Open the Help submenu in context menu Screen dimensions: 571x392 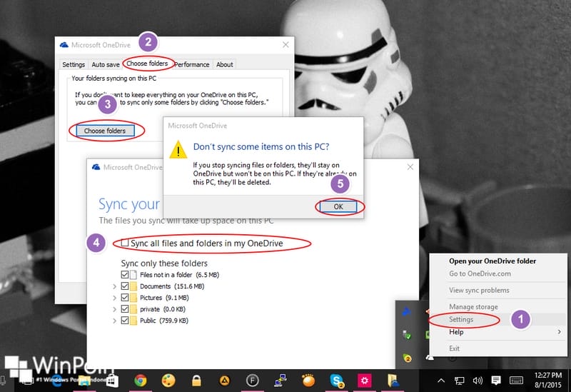coord(457,332)
